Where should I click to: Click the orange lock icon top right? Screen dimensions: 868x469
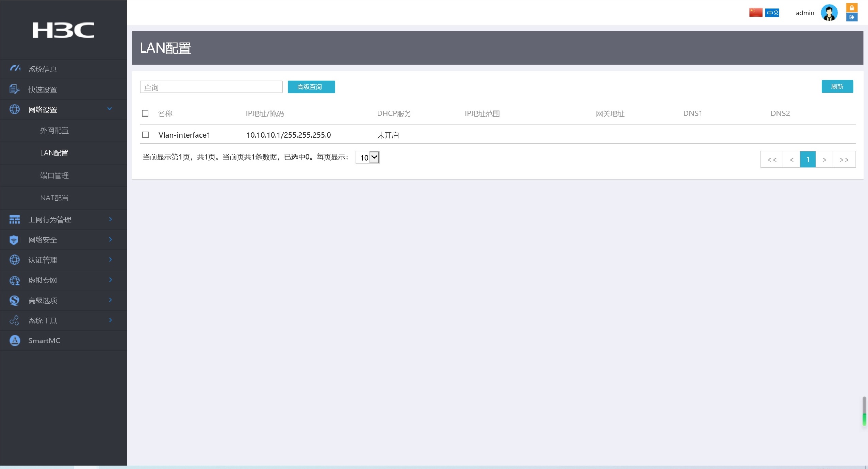(x=851, y=8)
